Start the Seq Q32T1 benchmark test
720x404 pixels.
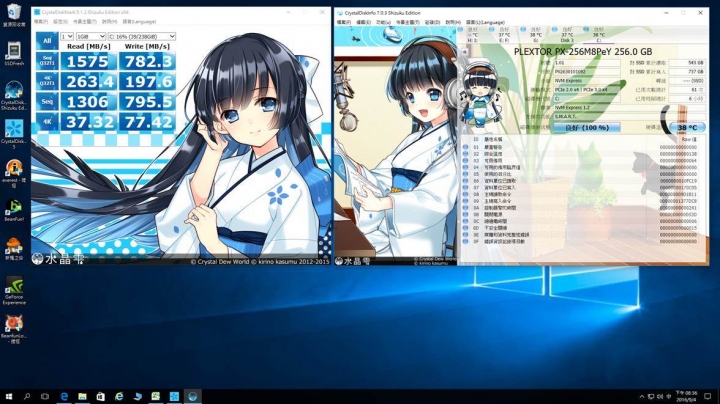[47, 61]
